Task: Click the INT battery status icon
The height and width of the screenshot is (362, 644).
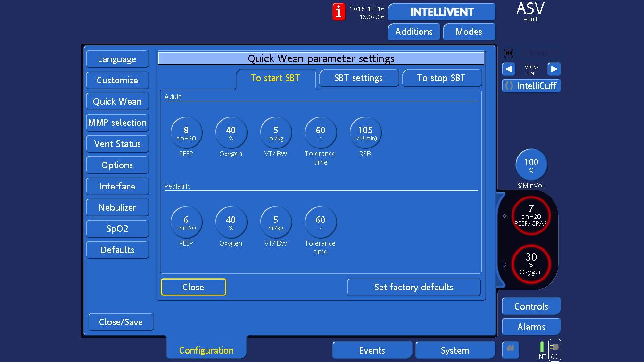Action: tap(542, 348)
